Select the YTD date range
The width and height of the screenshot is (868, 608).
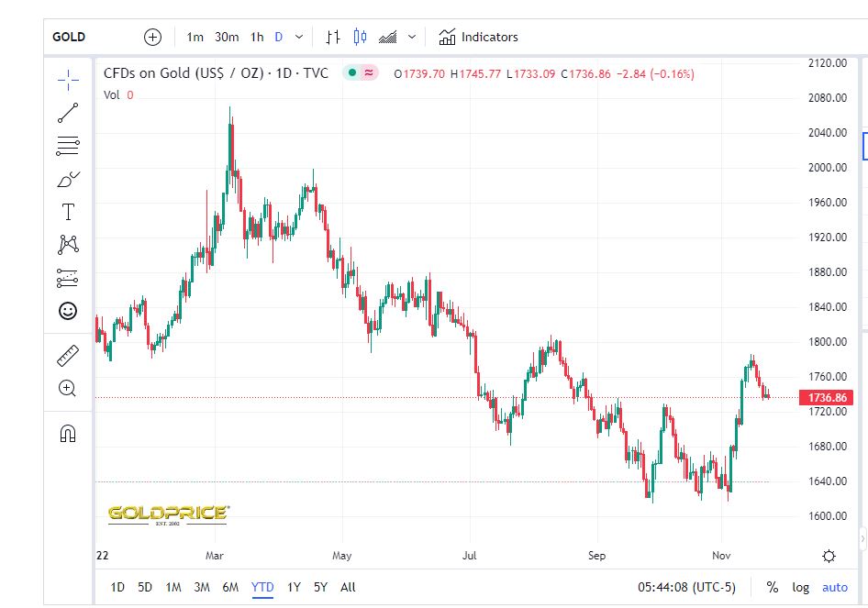pos(262,587)
